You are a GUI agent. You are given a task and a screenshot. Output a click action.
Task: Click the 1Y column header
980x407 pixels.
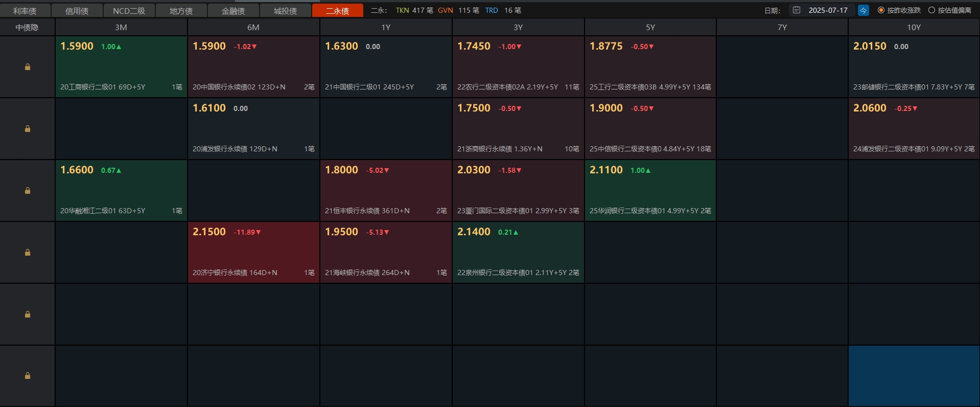(386, 28)
